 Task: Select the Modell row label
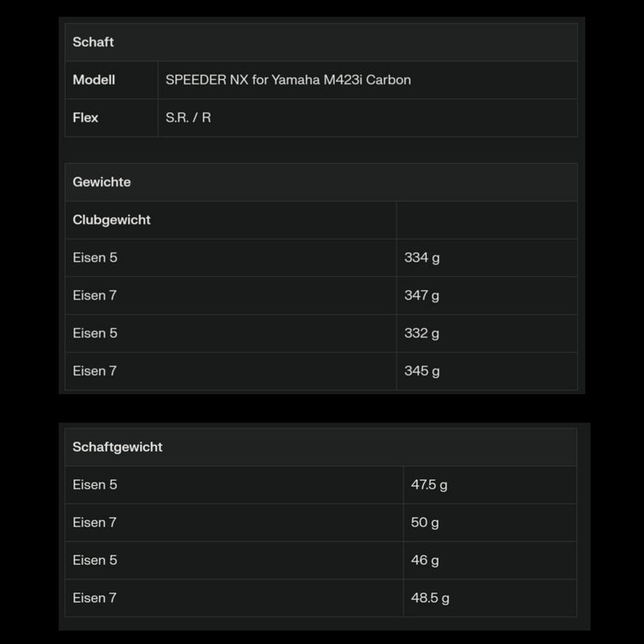pos(94,80)
